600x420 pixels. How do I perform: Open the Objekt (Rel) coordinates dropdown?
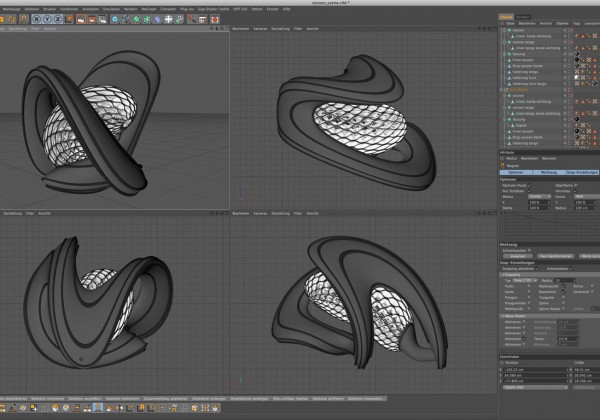click(x=535, y=387)
